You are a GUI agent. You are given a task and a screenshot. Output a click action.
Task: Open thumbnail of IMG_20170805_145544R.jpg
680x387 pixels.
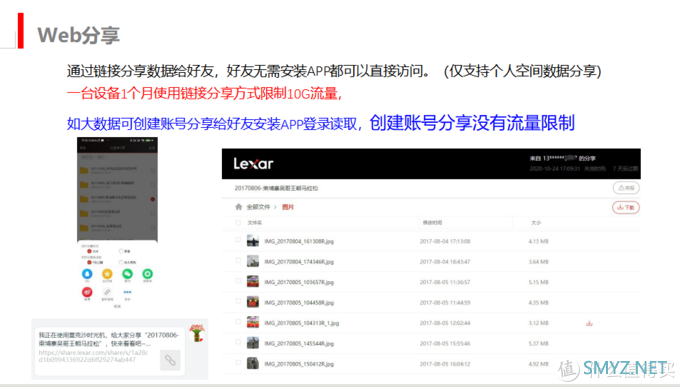click(x=253, y=343)
